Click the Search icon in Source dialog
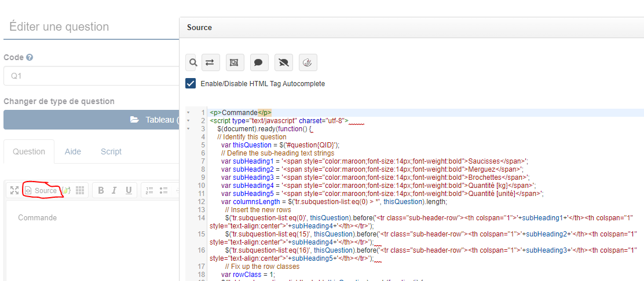This screenshot has height=281, width=644. pyautogui.click(x=192, y=62)
